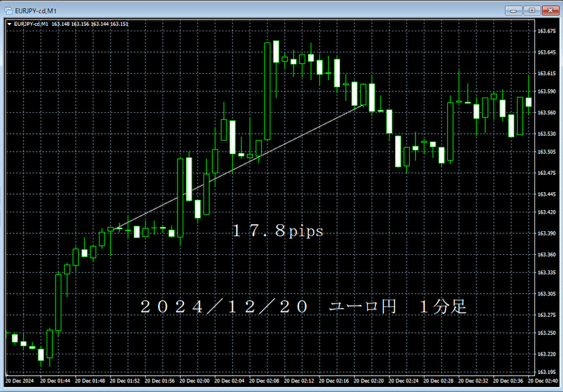The height and width of the screenshot is (392, 563).
Task: Click the 163.590 price scale label
Action: (546, 91)
